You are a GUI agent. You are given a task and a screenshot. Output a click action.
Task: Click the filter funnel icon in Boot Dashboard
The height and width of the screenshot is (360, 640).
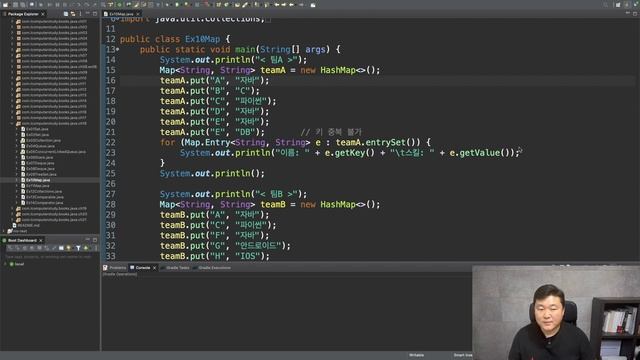coord(78,248)
